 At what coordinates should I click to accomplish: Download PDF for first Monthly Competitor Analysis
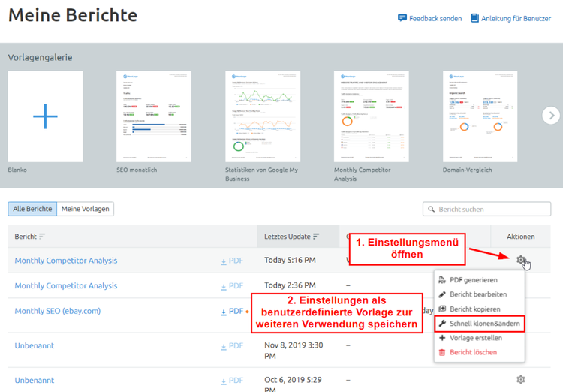click(232, 261)
